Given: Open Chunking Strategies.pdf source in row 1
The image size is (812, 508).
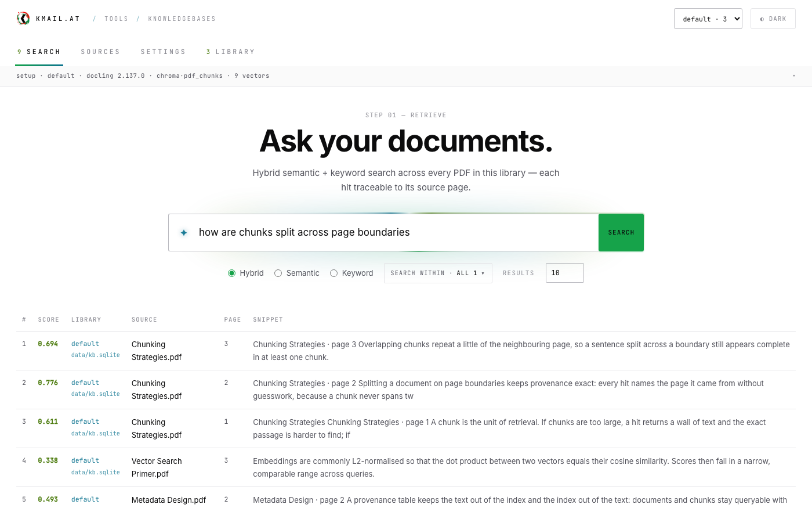Looking at the screenshot, I should coord(157,351).
